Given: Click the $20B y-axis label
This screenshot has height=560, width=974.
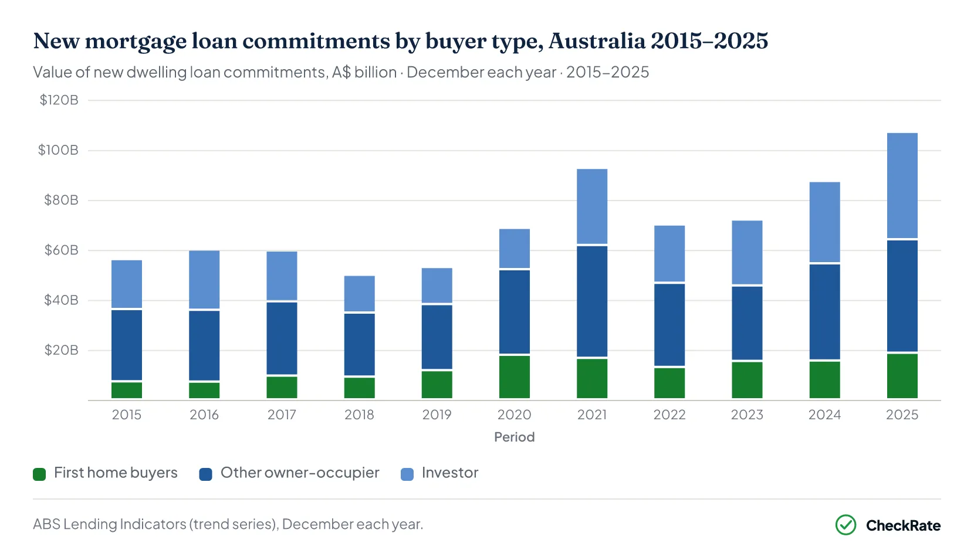Looking at the screenshot, I should [61, 350].
